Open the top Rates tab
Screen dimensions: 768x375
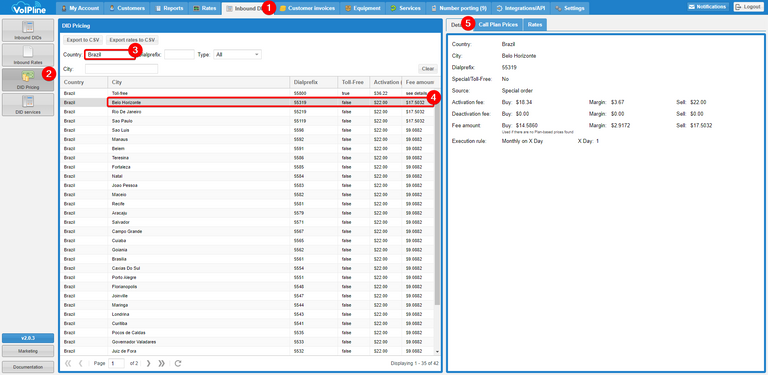(x=205, y=8)
